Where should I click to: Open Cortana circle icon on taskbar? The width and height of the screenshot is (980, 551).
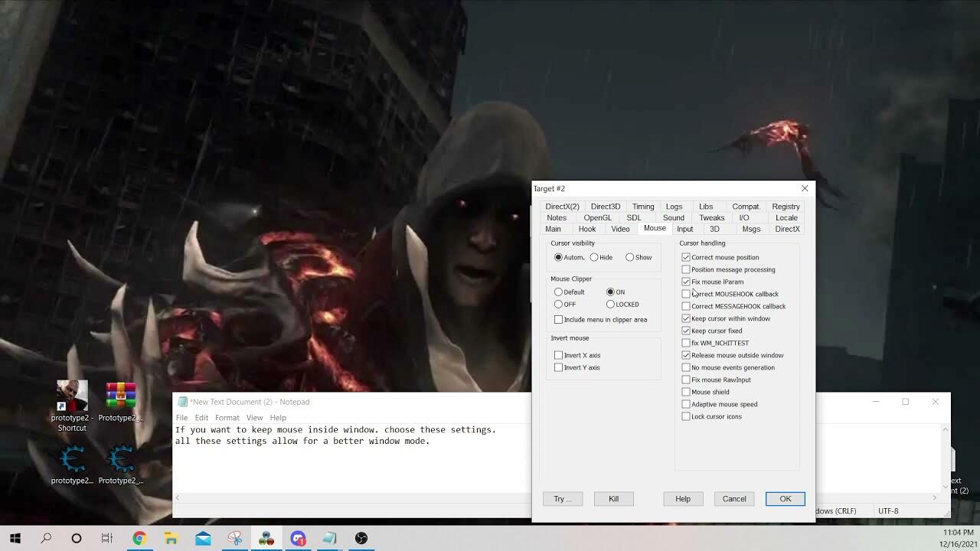point(77,539)
